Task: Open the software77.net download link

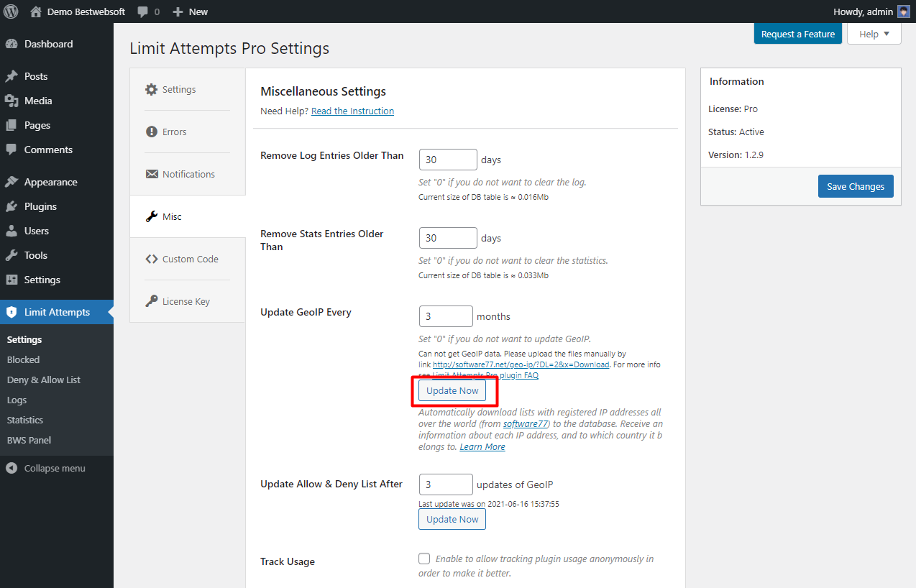Action: (x=521, y=364)
